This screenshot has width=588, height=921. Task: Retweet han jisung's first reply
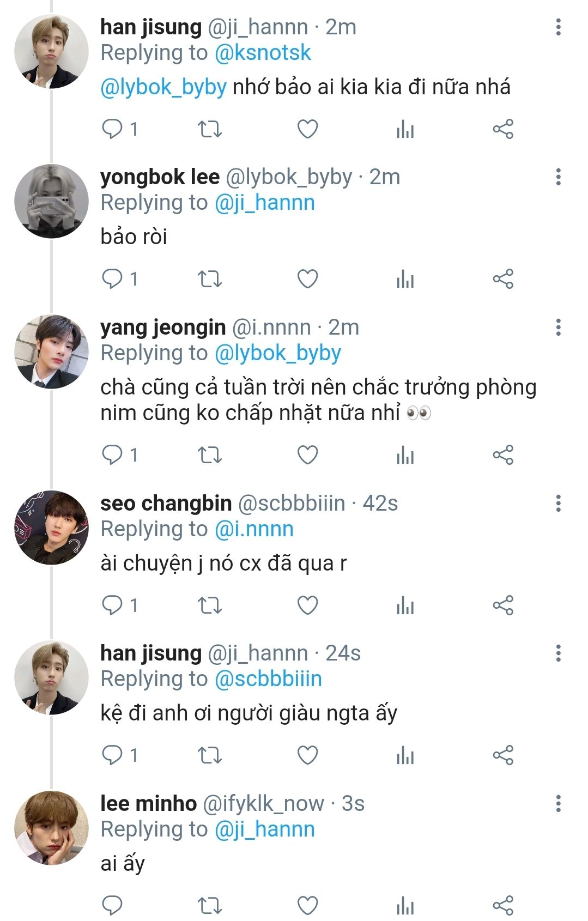tap(209, 129)
